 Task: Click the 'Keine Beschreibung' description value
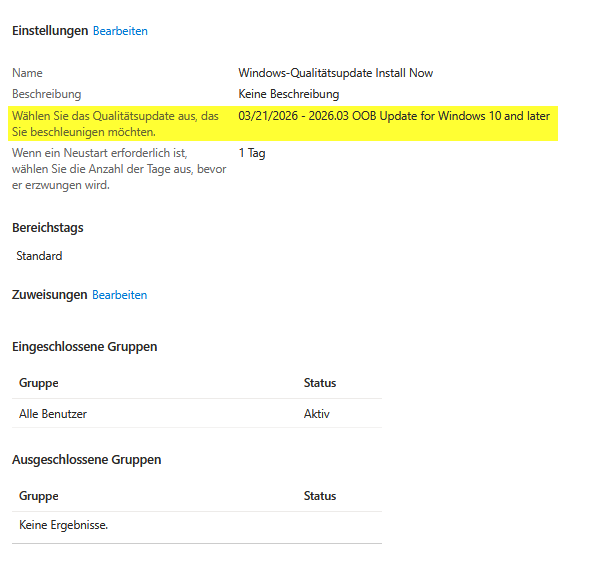[x=288, y=94]
